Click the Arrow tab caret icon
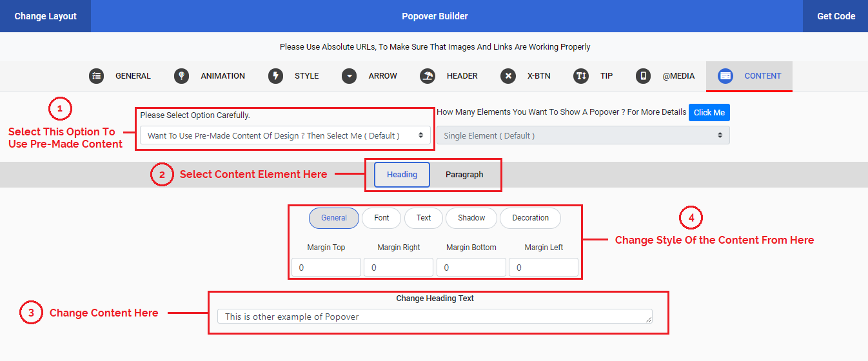This screenshot has width=868, height=361. 350,76
